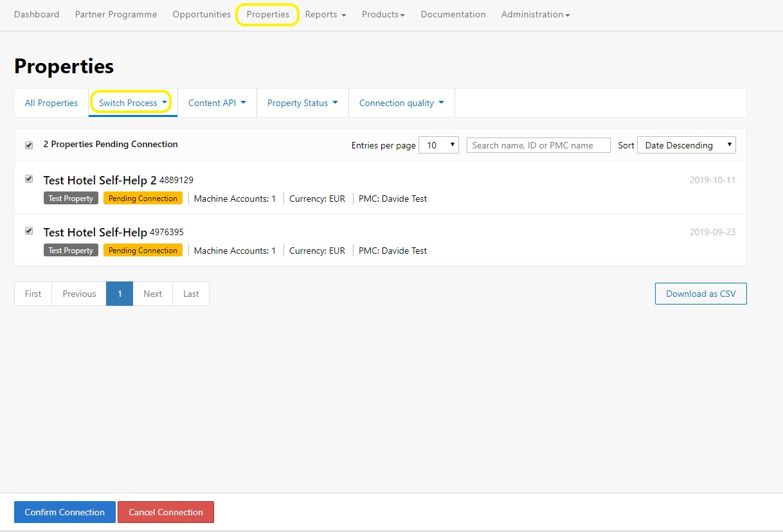This screenshot has height=532, width=783.
Task: Open the Documentation page
Action: (453, 14)
